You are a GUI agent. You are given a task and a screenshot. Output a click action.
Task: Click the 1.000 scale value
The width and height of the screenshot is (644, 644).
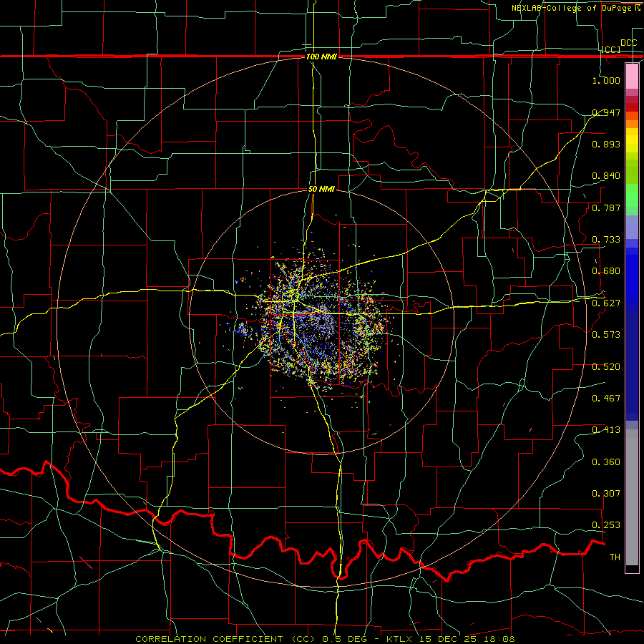[x=606, y=80]
